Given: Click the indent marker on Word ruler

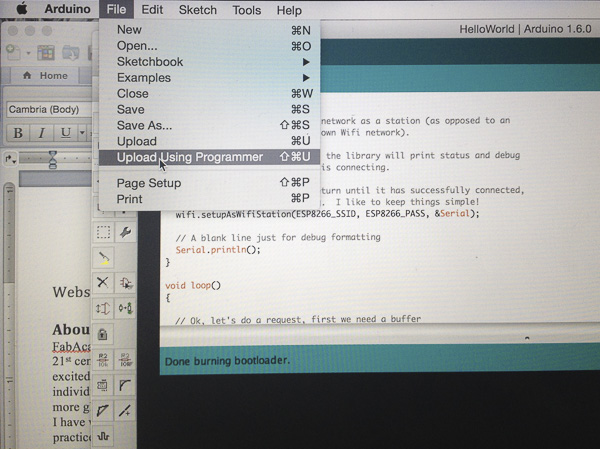Looking at the screenshot, I should pyautogui.click(x=53, y=160).
